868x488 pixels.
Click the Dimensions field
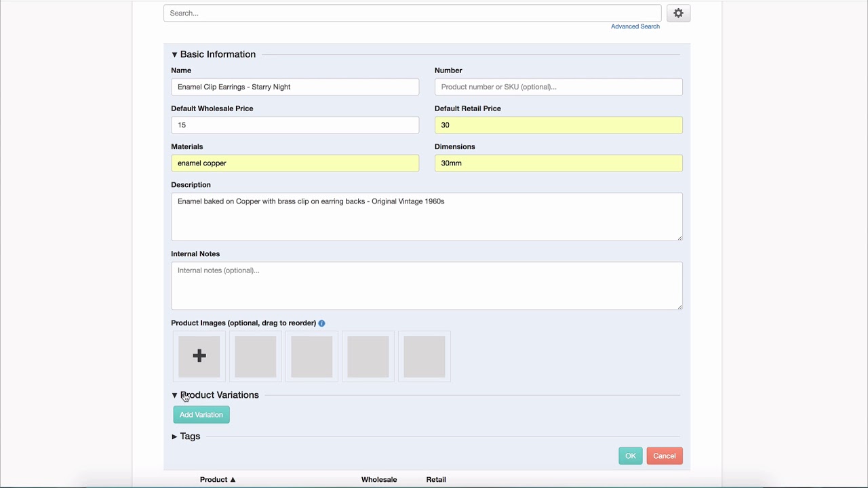pos(558,163)
